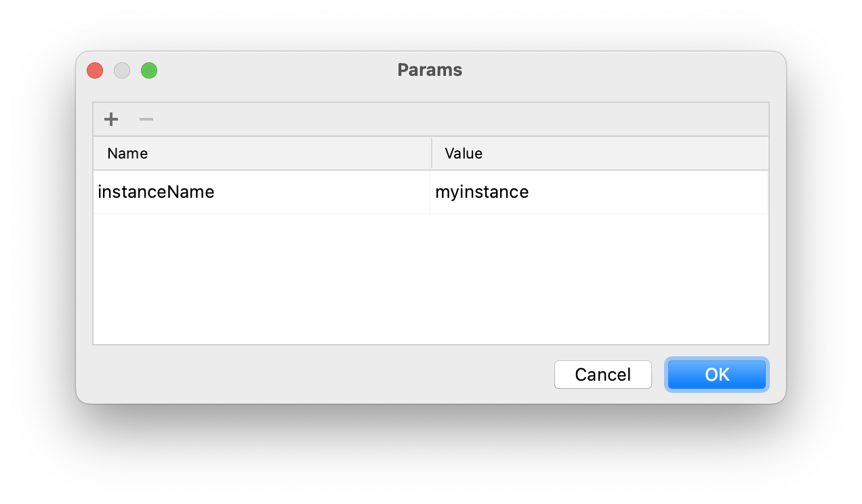Click the Params window title text
Image resolution: width=862 pixels, height=504 pixels.
coord(430,70)
